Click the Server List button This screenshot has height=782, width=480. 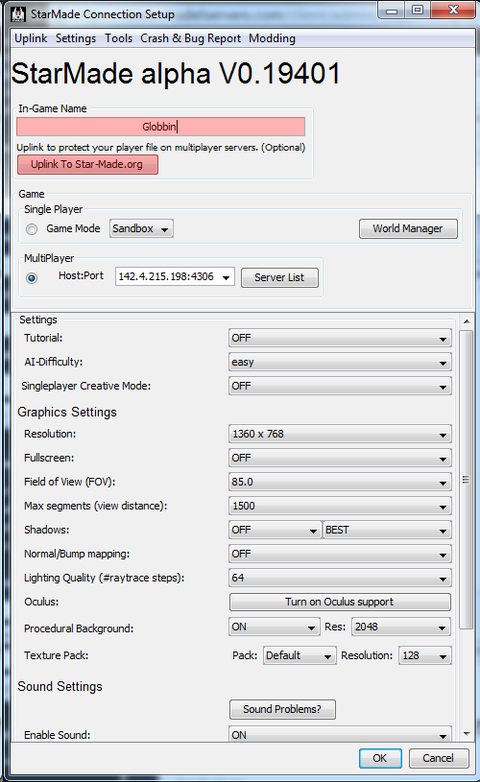coord(279,278)
